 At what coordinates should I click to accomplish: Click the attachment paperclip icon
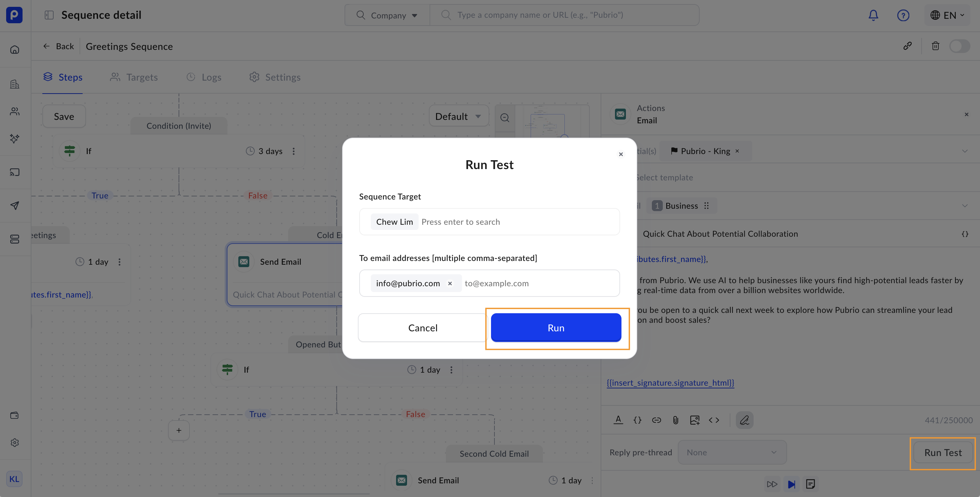675,420
